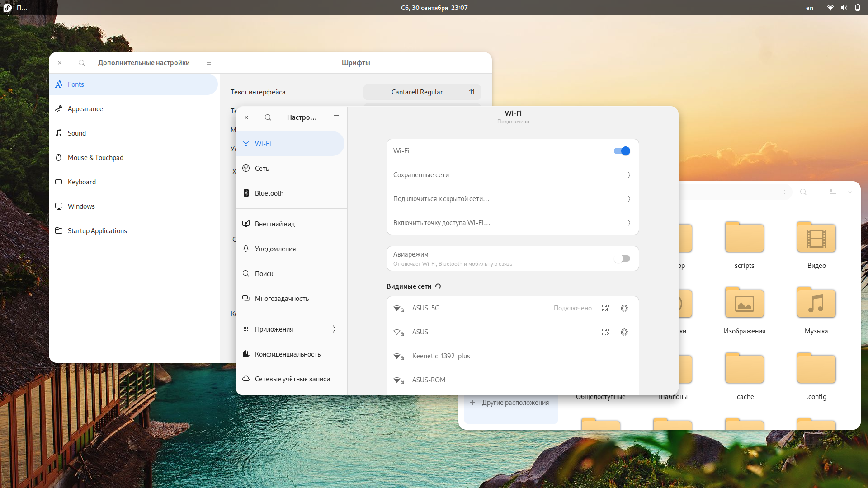Image resolution: width=868 pixels, height=488 pixels.
Task: Turn off the Wi-Fi switch
Action: click(622, 151)
